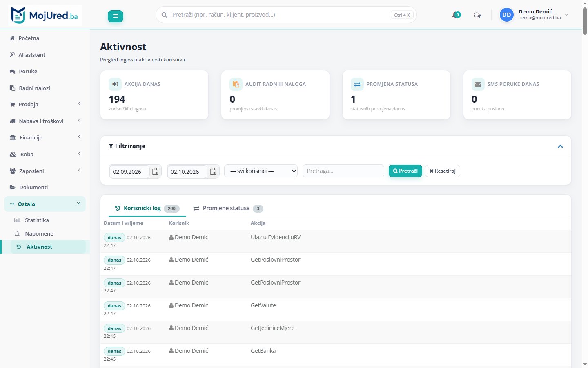
Task: Expand the Zaposleni sidebar menu
Action: coord(45,171)
